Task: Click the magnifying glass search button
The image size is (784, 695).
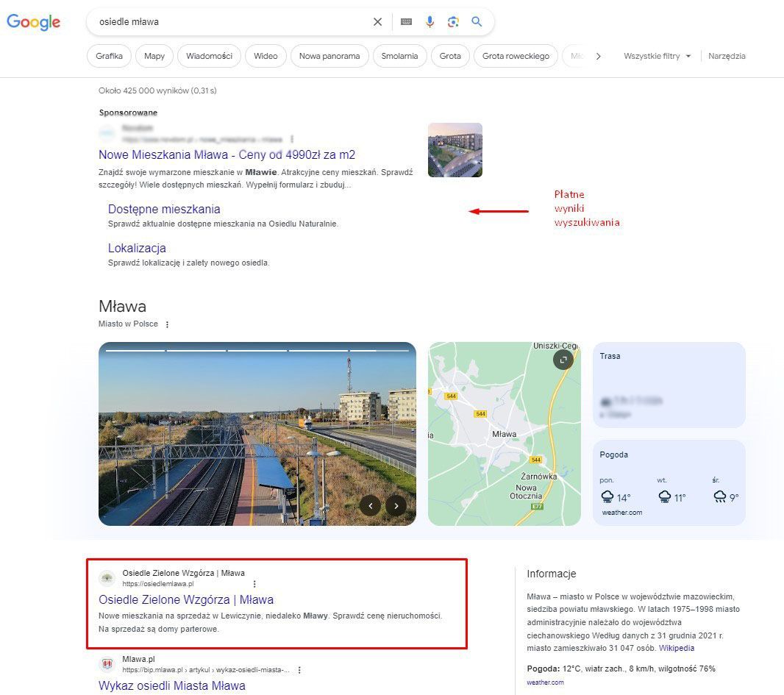Action: 477,22
